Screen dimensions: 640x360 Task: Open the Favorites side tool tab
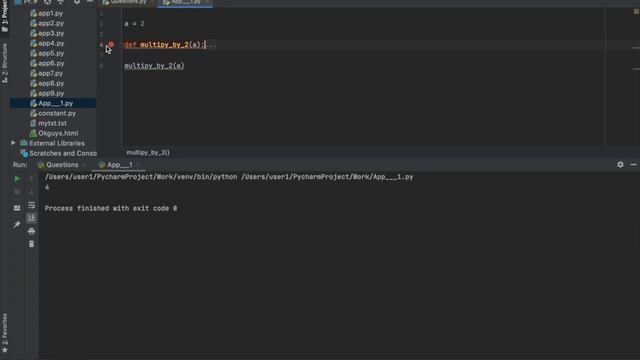(x=4, y=333)
